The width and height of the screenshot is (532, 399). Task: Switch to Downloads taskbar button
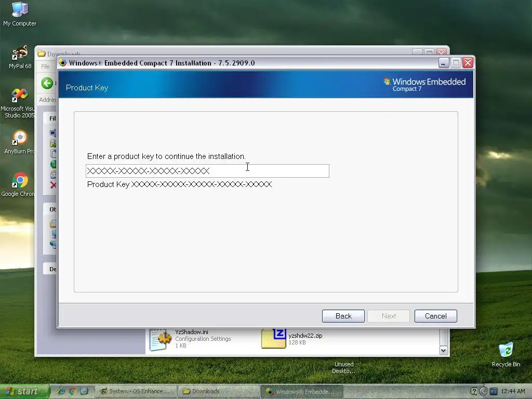(219, 392)
